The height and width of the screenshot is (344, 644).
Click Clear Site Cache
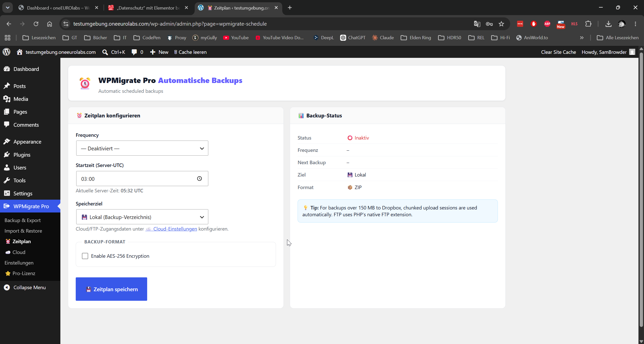(558, 52)
